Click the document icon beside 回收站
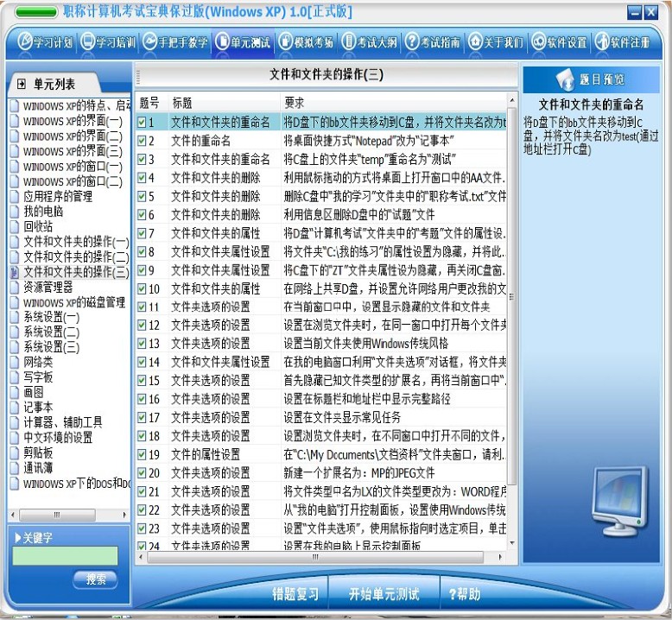 [15, 226]
